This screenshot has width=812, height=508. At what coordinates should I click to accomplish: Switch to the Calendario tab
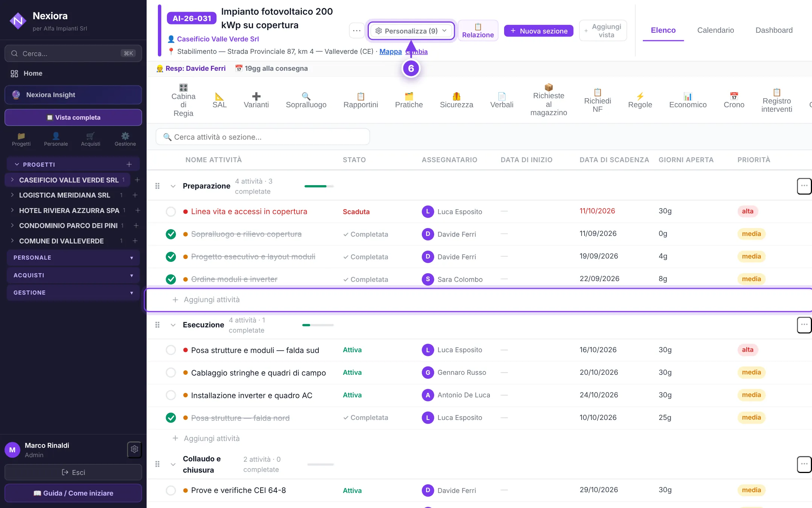715,30
